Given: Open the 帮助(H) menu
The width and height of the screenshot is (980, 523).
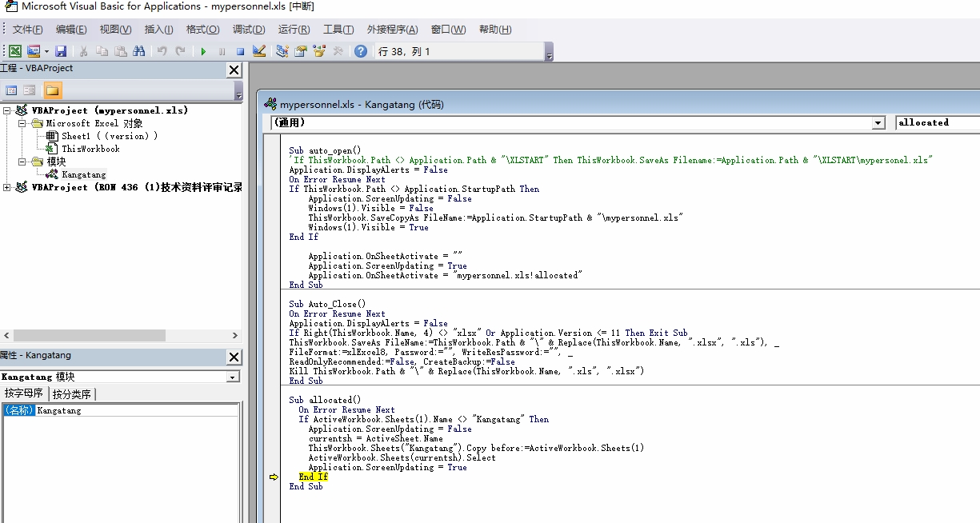Looking at the screenshot, I should [495, 30].
